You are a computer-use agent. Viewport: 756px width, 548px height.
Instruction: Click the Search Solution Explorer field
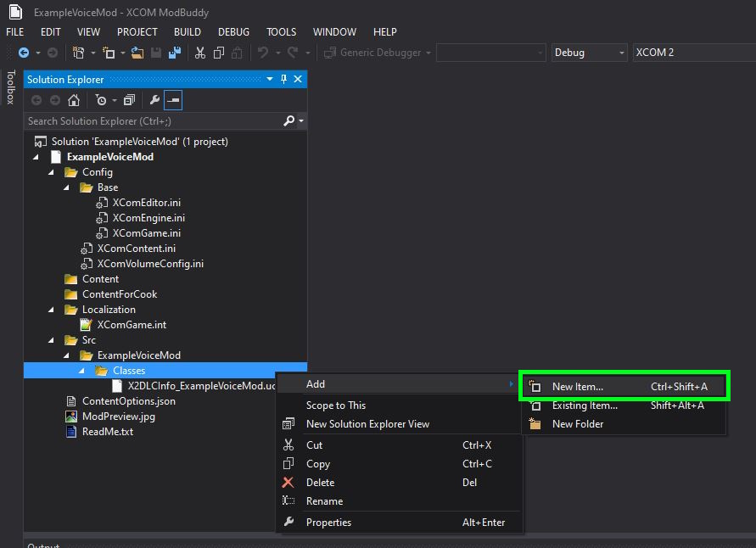154,121
